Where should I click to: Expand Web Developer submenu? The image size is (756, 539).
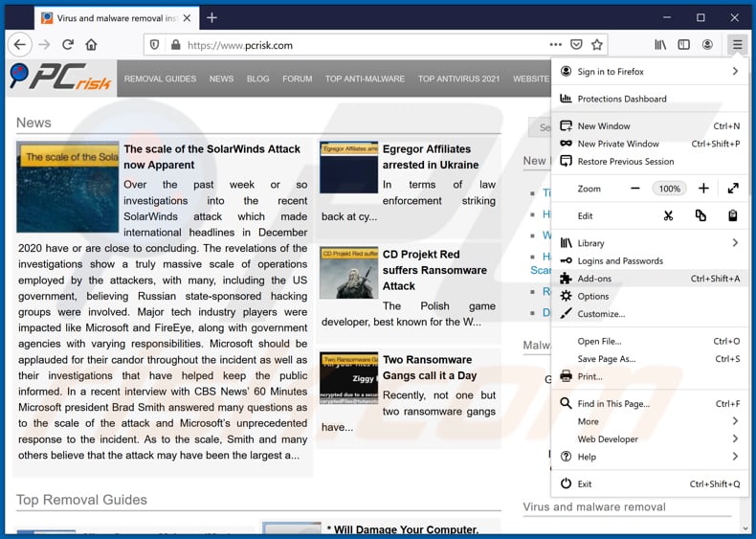click(x=650, y=439)
